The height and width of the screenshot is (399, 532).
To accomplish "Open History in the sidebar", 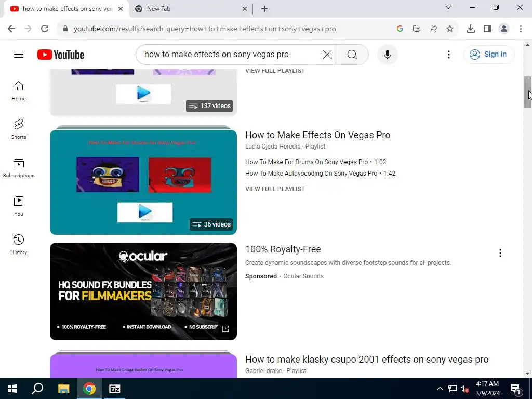I will (19, 244).
